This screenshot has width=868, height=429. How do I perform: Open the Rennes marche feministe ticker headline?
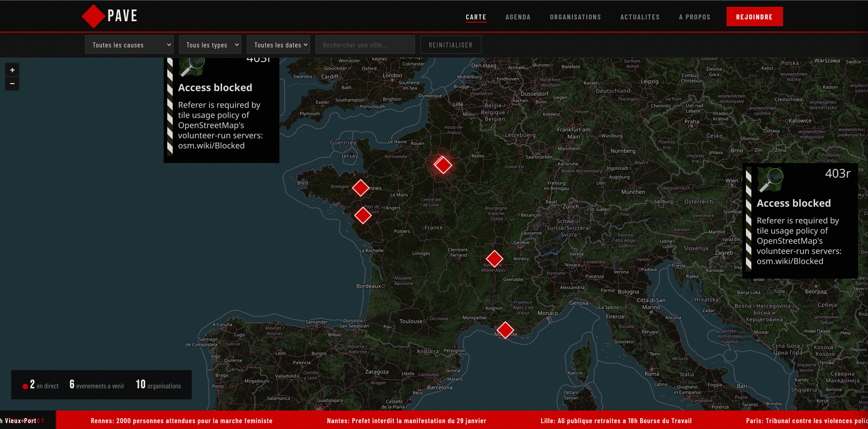click(x=182, y=420)
